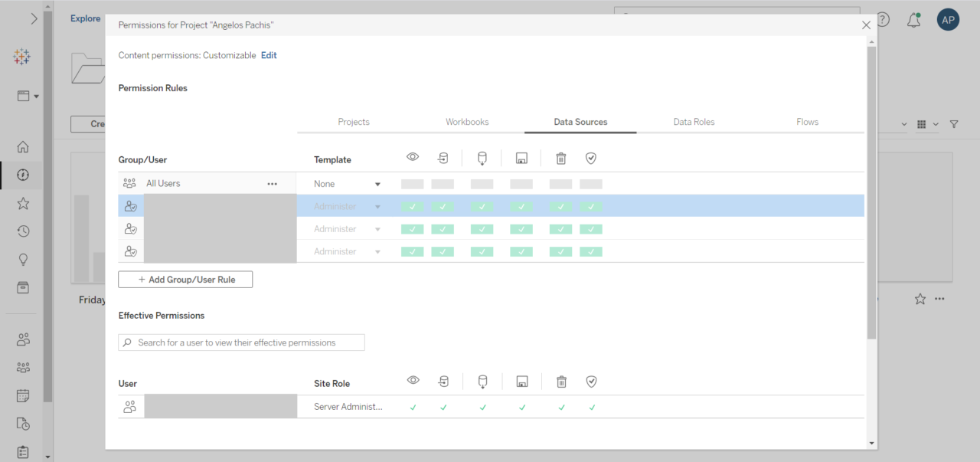Click the View permission eye icon
Viewport: 980px width, 462px height.
412,158
